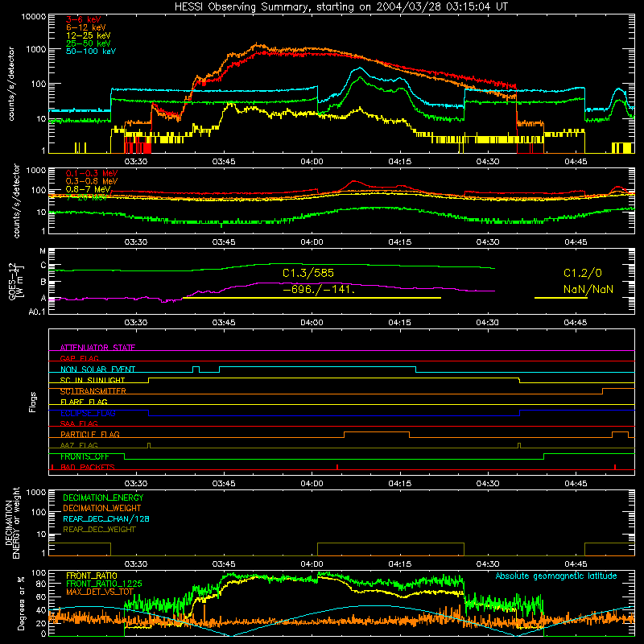Select the ECLIPSE_FLAG label
The image size is (644, 644).
pyautogui.click(x=88, y=413)
